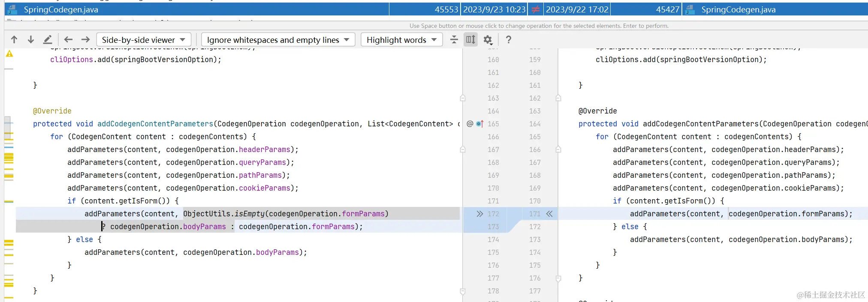Collapse the fold marker at right line 166
The width and height of the screenshot is (868, 302).
point(558,150)
